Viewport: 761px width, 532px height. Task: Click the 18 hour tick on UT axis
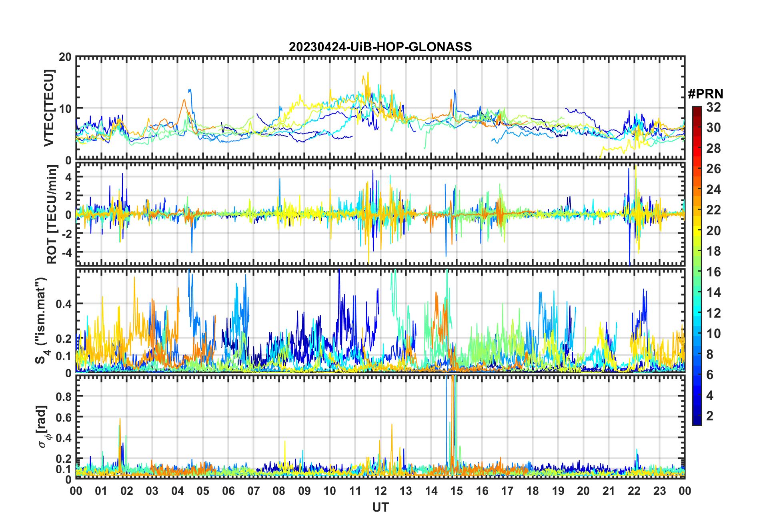533,491
